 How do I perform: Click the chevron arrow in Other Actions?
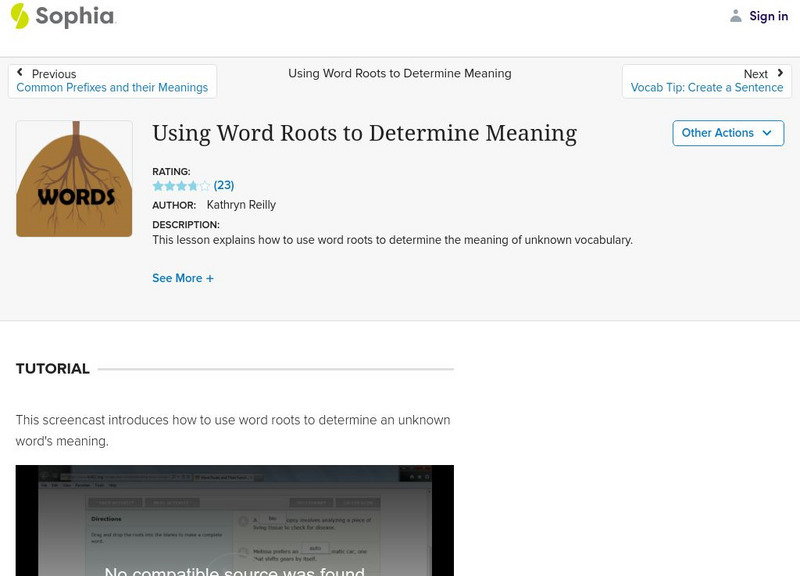767,133
